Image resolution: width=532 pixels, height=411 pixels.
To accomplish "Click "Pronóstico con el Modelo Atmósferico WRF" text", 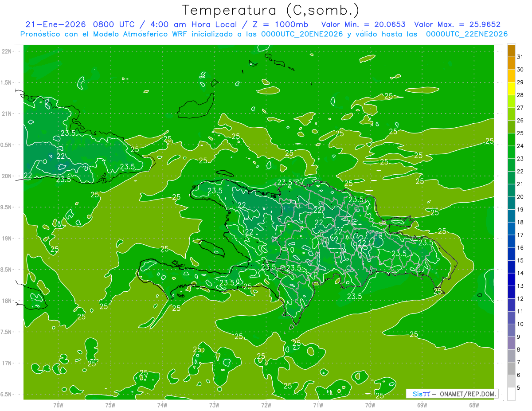I will (105, 34).
